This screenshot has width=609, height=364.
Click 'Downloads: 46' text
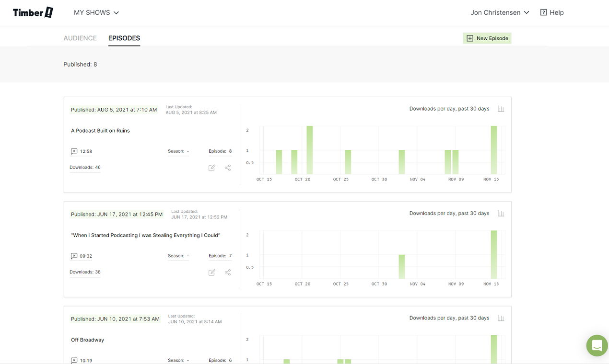(x=85, y=168)
